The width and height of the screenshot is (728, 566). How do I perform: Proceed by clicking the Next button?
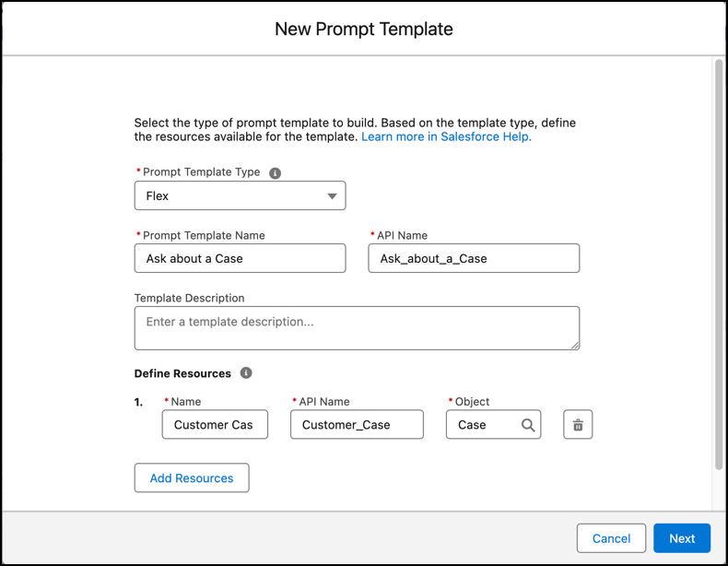[x=682, y=538]
